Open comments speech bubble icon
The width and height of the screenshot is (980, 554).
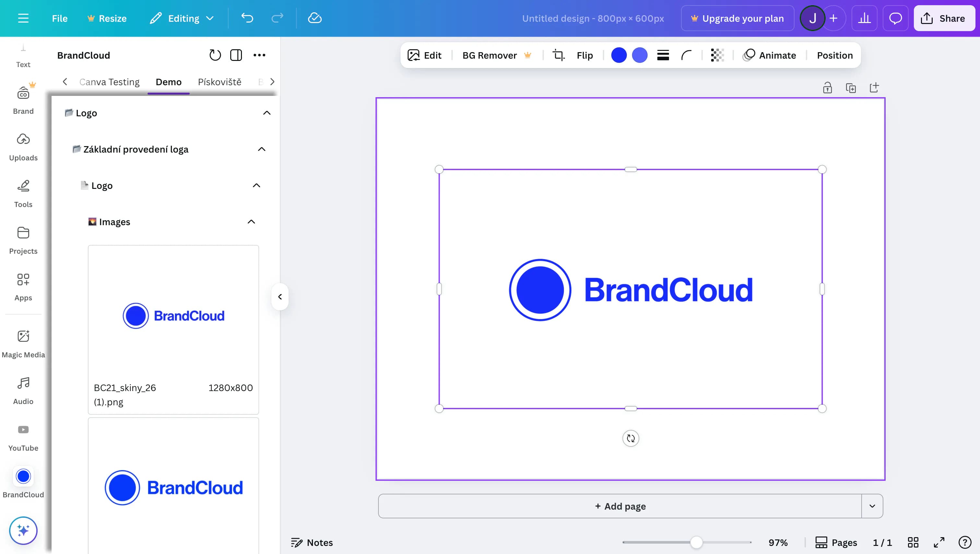pos(895,18)
